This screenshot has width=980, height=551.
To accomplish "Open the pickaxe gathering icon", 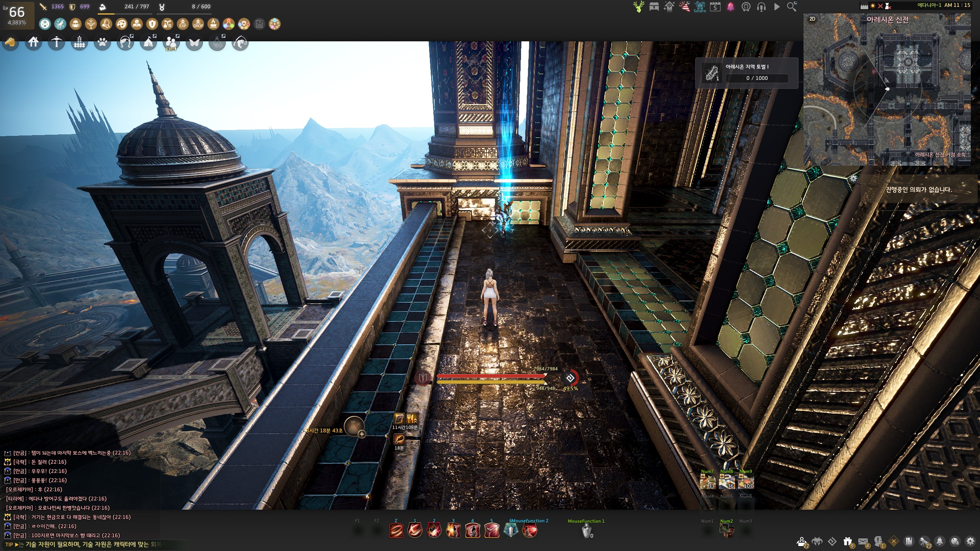I will point(57,42).
